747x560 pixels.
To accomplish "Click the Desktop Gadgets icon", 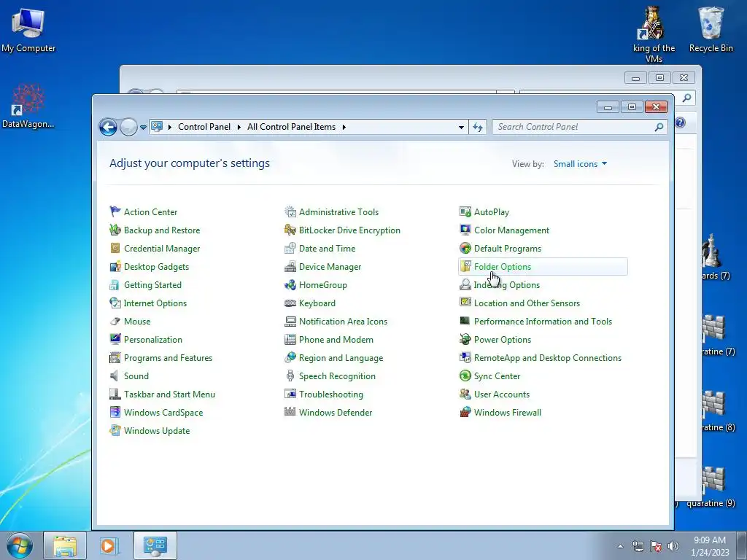I will coord(115,266).
